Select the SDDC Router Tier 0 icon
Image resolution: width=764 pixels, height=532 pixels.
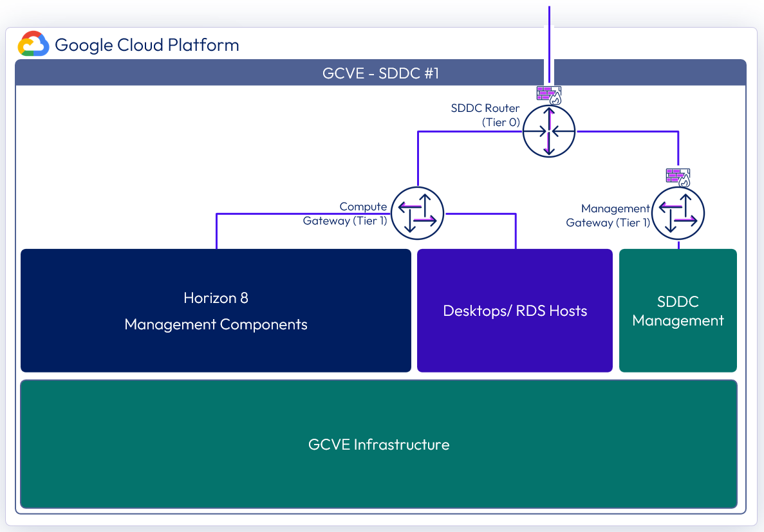(548, 131)
